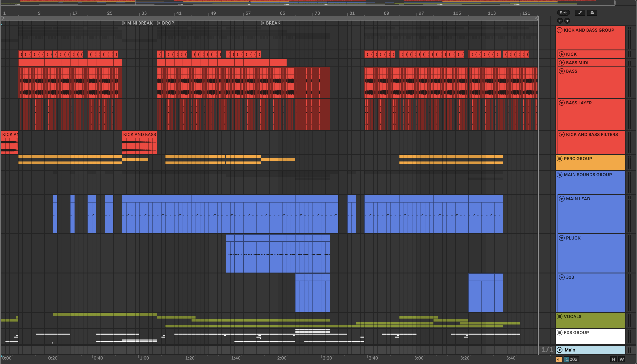637x364 pixels.
Task: Jump to the previous locator arrow
Action: (560, 21)
